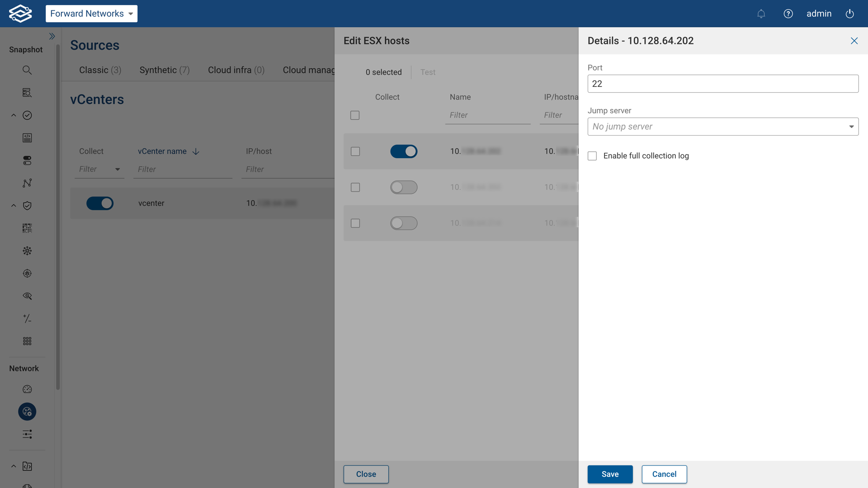Collapse the shield-check sidebar section chevron
Viewport: 868px width, 488px height.
point(13,206)
